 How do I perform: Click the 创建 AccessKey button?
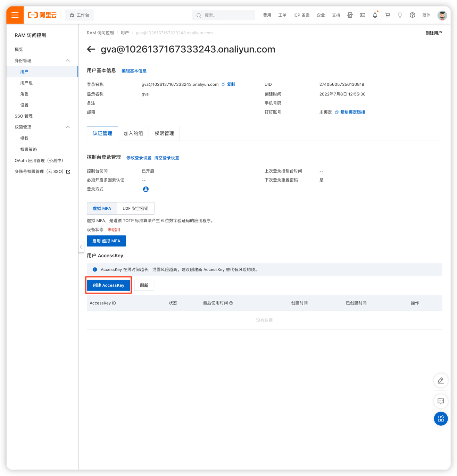pos(108,285)
